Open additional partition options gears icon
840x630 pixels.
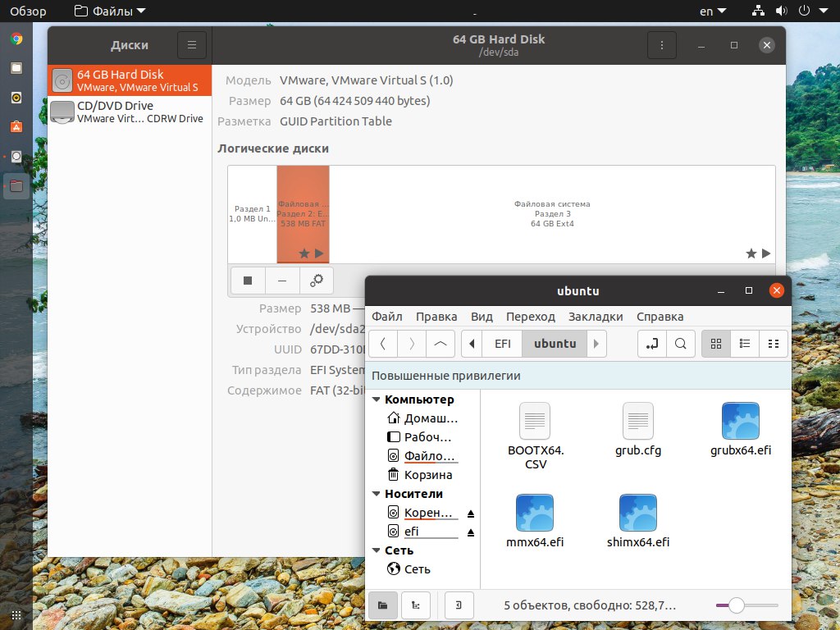[317, 281]
